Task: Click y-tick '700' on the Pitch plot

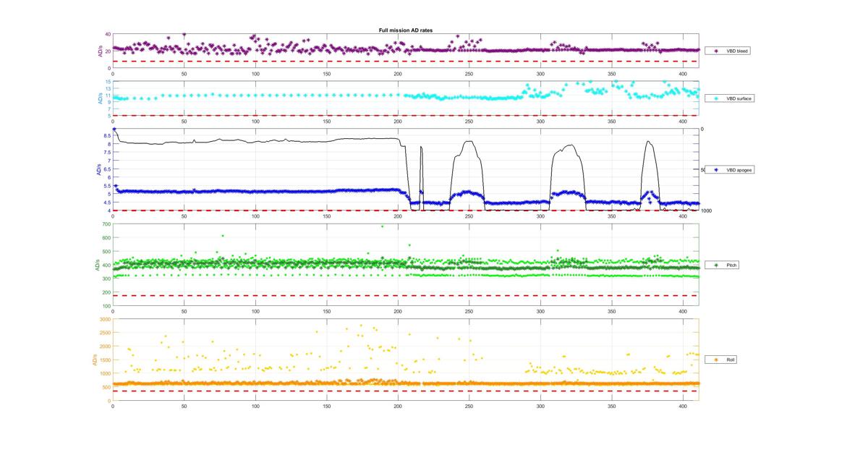Action: pyautogui.click(x=106, y=225)
